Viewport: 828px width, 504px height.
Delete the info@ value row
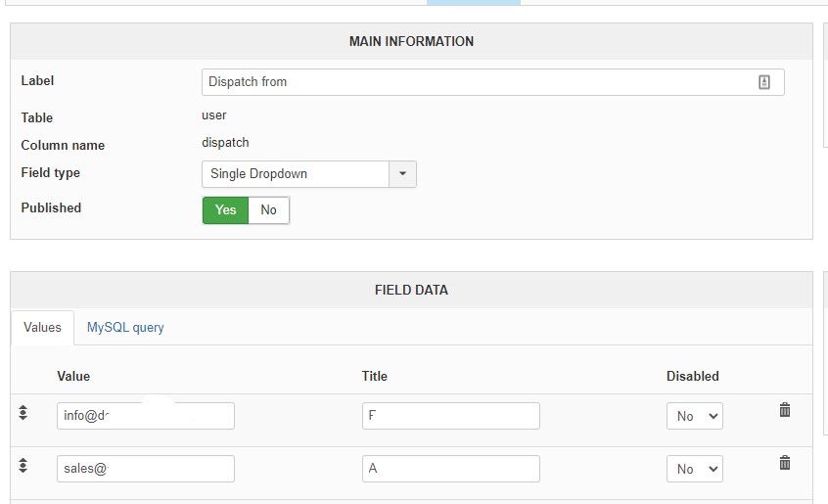(x=784, y=411)
